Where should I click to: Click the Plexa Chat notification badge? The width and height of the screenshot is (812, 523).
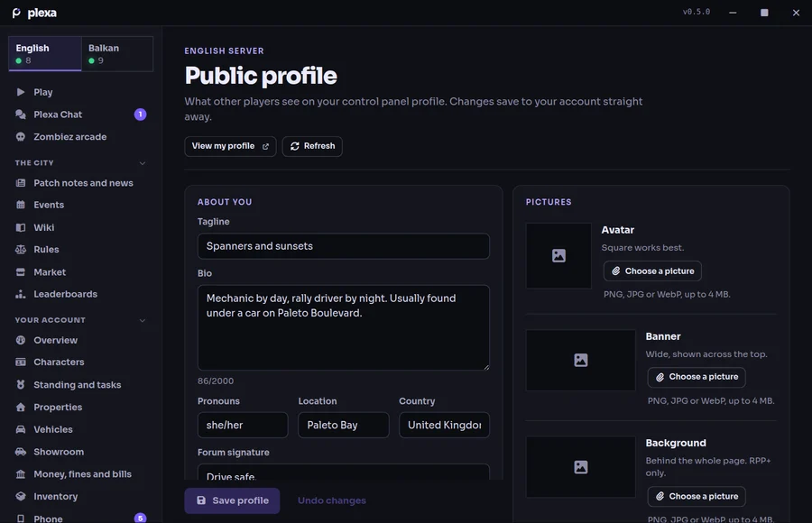coord(141,115)
